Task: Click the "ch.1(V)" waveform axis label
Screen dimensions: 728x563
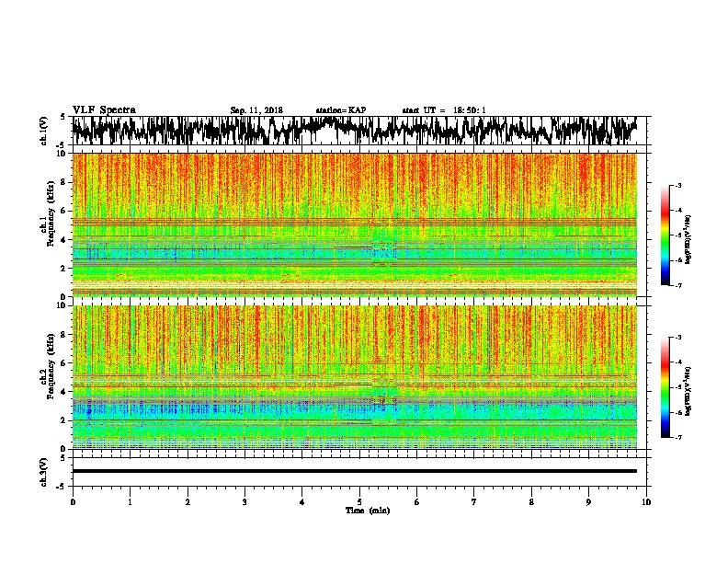Action: [x=43, y=131]
